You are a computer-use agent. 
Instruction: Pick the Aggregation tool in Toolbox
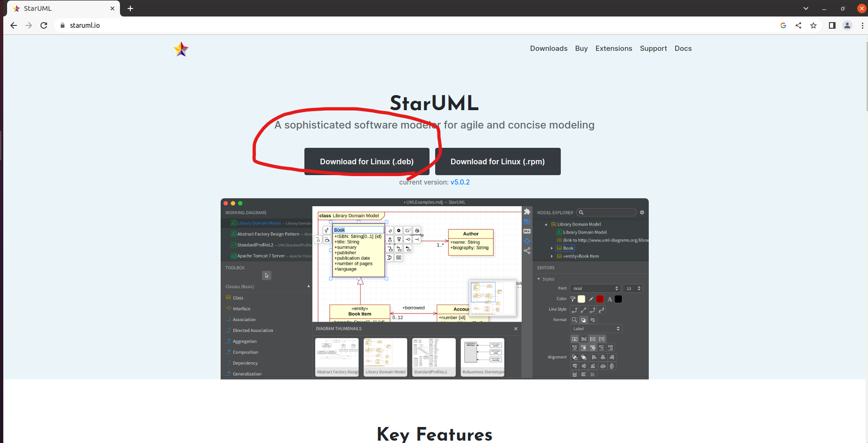[x=245, y=341]
